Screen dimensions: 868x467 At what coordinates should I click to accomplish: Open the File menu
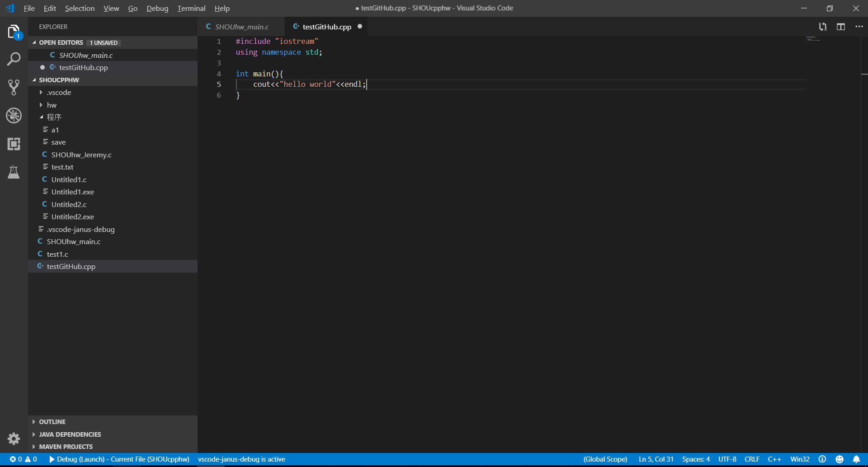coord(29,8)
